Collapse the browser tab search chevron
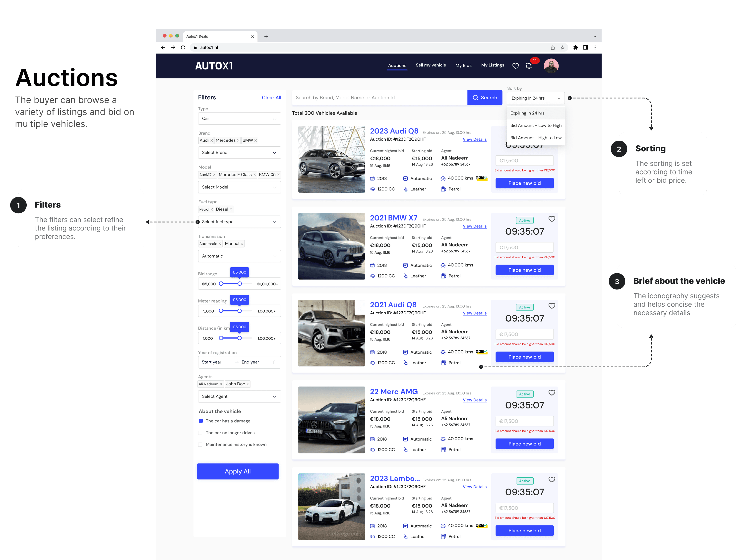 pyautogui.click(x=595, y=36)
